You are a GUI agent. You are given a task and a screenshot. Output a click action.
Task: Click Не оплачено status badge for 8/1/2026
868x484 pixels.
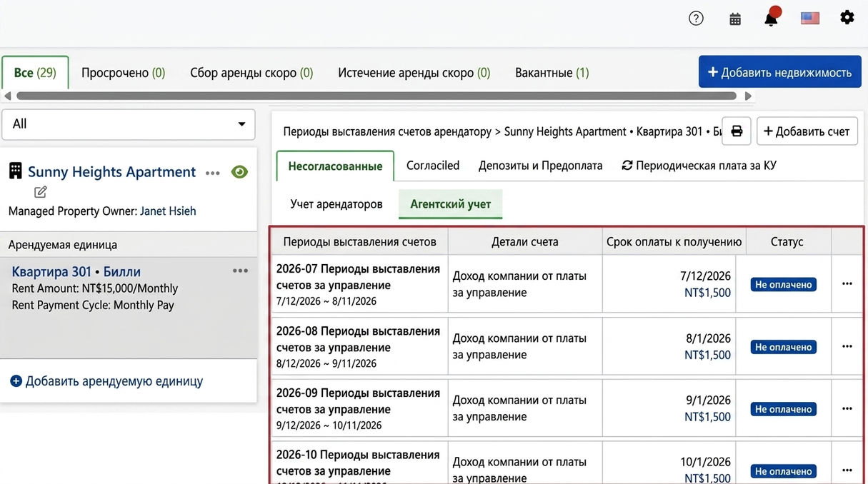[x=784, y=346]
